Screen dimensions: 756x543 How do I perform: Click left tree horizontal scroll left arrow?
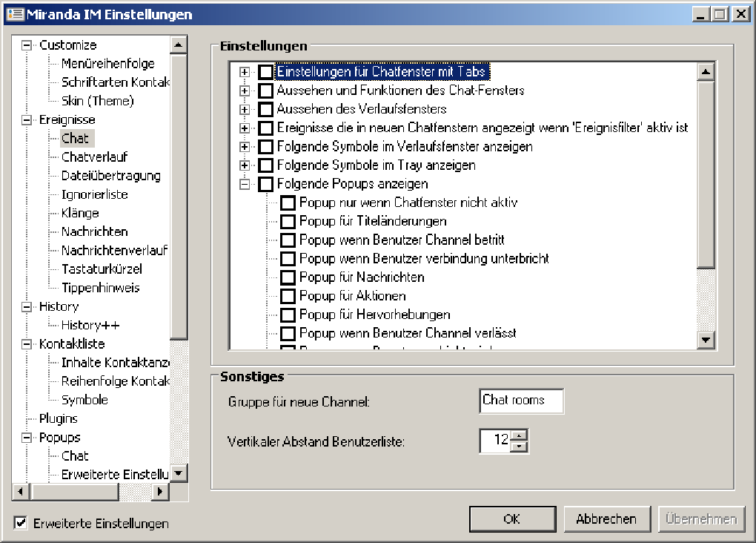click(x=21, y=492)
